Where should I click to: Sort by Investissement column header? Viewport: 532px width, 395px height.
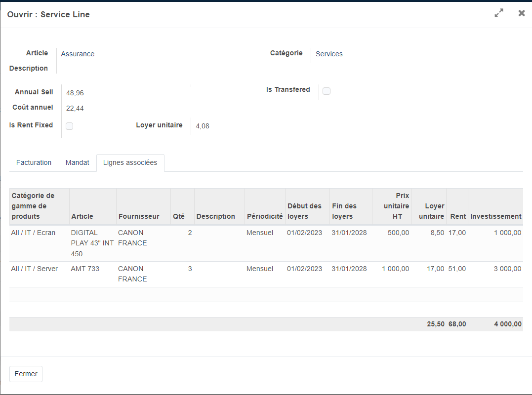point(495,216)
